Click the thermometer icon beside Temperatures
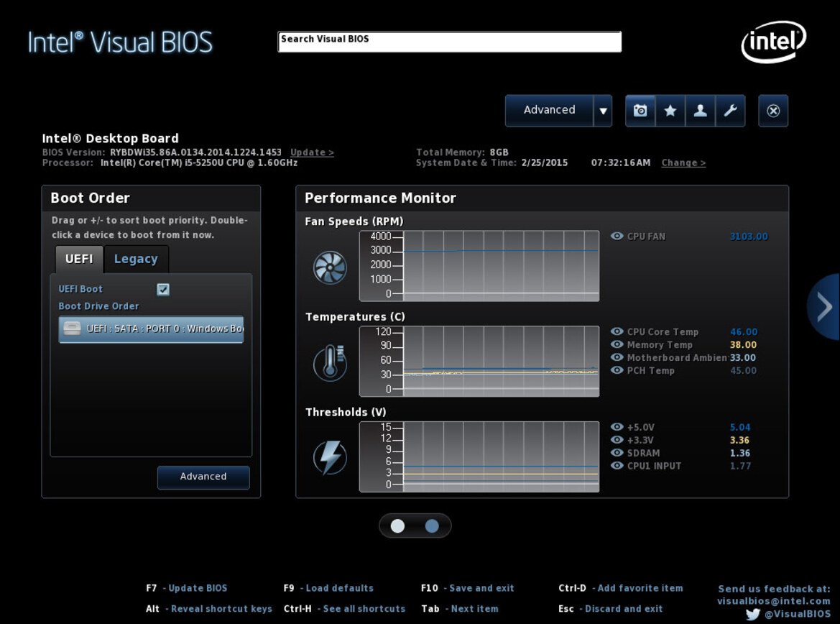The image size is (840, 624). [x=330, y=363]
